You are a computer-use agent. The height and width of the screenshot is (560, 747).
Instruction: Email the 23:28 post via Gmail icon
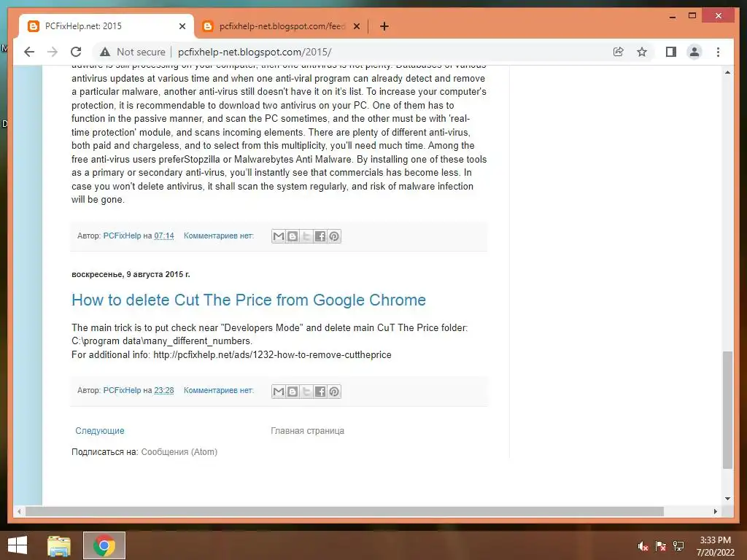[x=279, y=392]
